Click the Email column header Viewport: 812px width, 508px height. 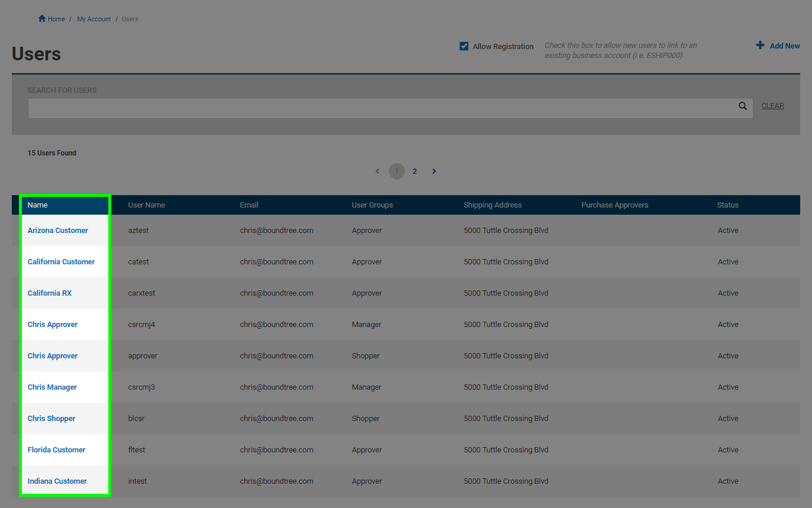pyautogui.click(x=249, y=205)
